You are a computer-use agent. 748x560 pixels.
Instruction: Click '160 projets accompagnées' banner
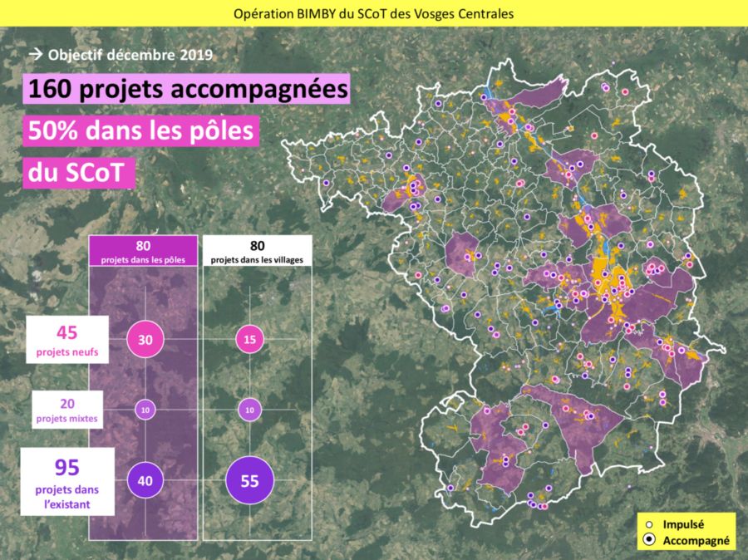(186, 89)
